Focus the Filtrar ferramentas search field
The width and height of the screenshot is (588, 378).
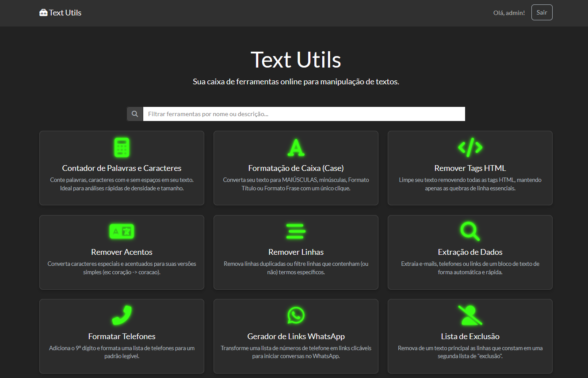coord(304,114)
